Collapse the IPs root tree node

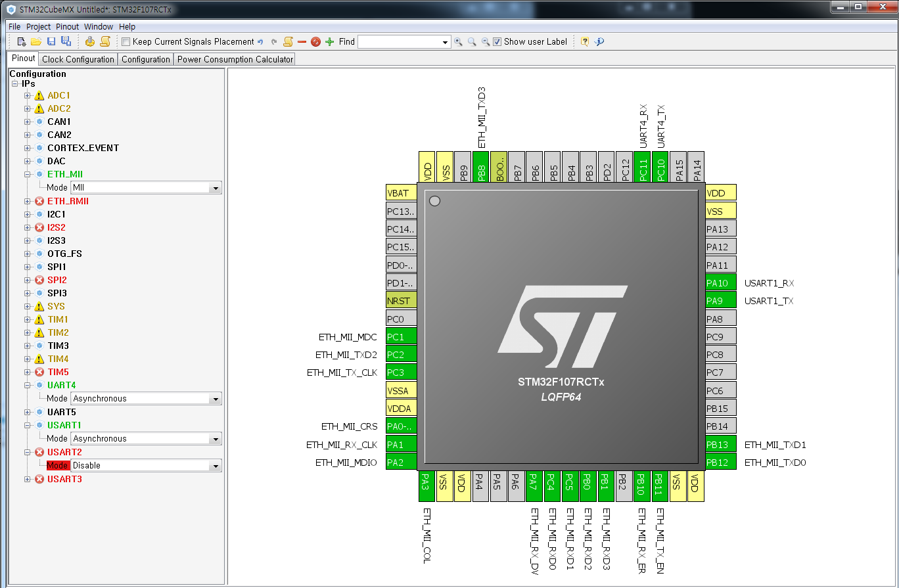pos(14,84)
